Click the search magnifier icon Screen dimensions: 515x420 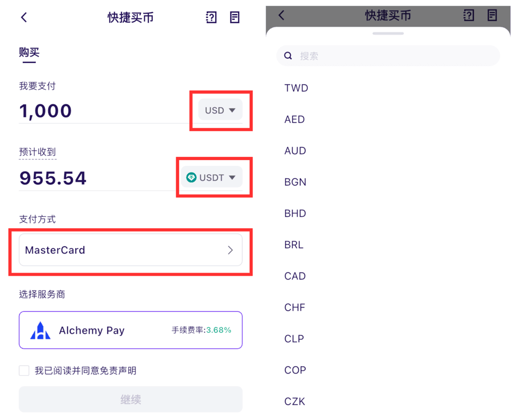(x=288, y=56)
